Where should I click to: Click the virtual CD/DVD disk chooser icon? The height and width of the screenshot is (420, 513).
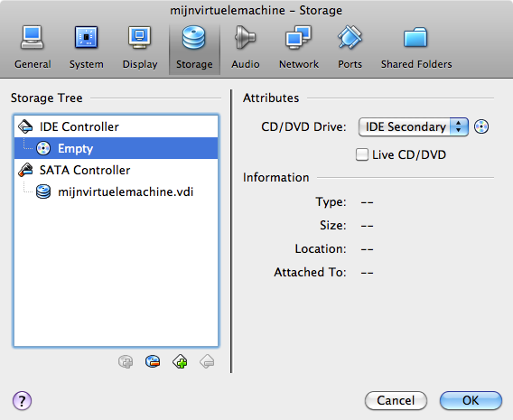coord(481,126)
